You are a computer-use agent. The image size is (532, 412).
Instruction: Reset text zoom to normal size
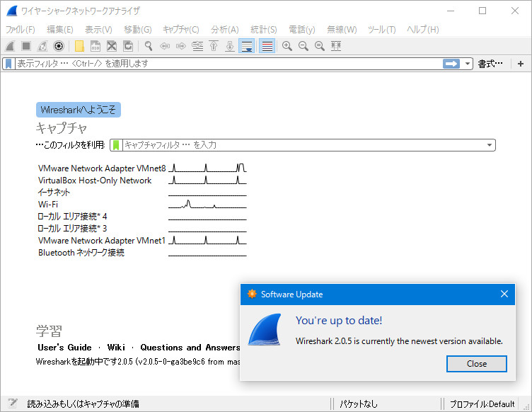pyautogui.click(x=320, y=46)
